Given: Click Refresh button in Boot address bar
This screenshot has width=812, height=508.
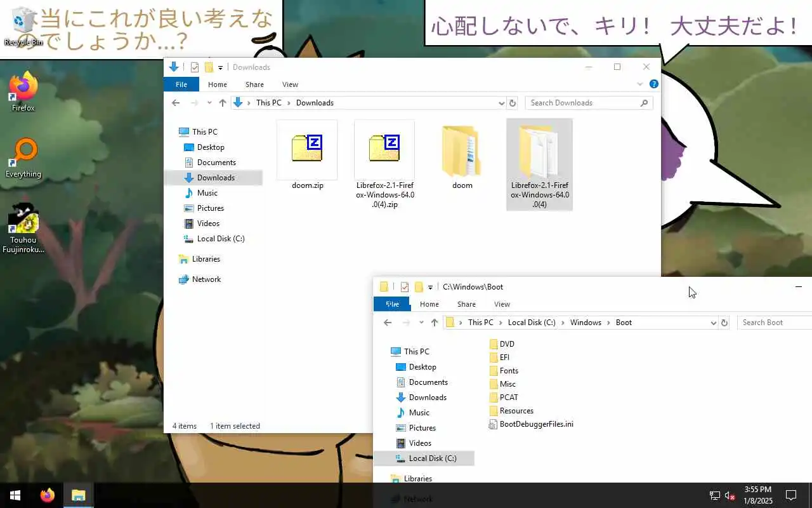Looking at the screenshot, I should [x=724, y=323].
